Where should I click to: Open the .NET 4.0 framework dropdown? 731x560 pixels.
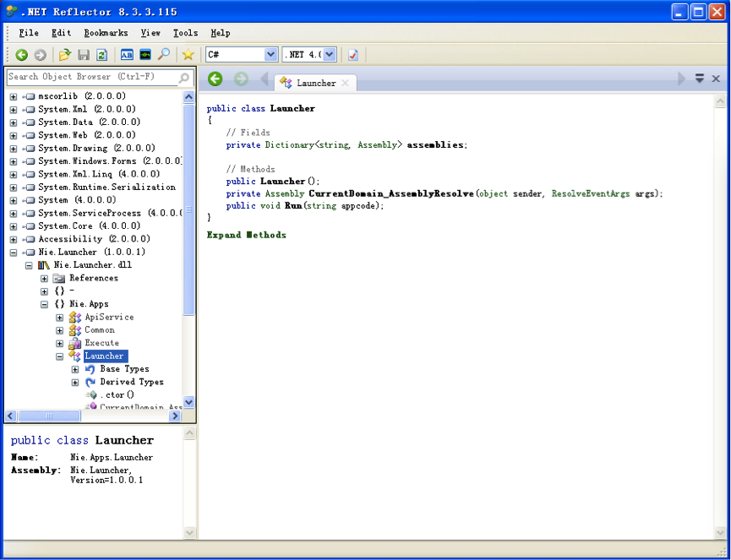tap(329, 55)
